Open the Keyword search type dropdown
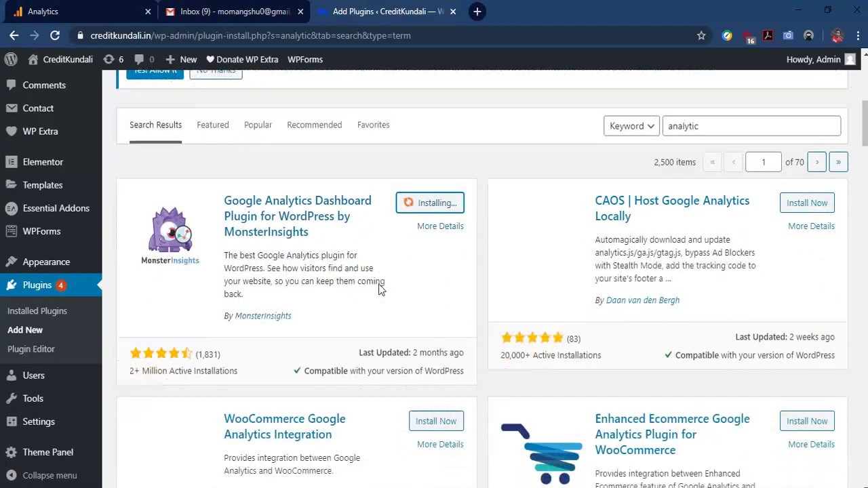The width and height of the screenshot is (868, 488). click(x=631, y=126)
